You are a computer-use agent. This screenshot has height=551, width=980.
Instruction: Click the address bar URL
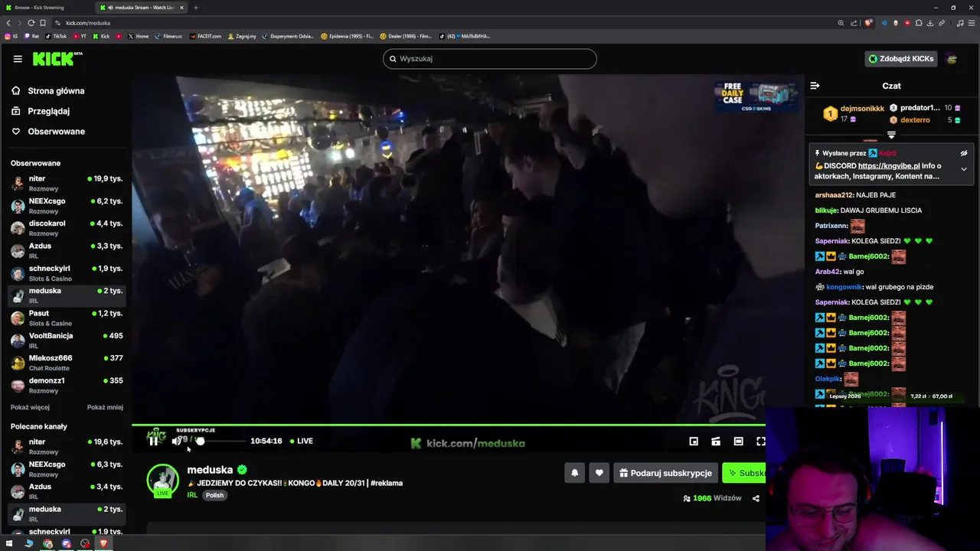tap(88, 23)
